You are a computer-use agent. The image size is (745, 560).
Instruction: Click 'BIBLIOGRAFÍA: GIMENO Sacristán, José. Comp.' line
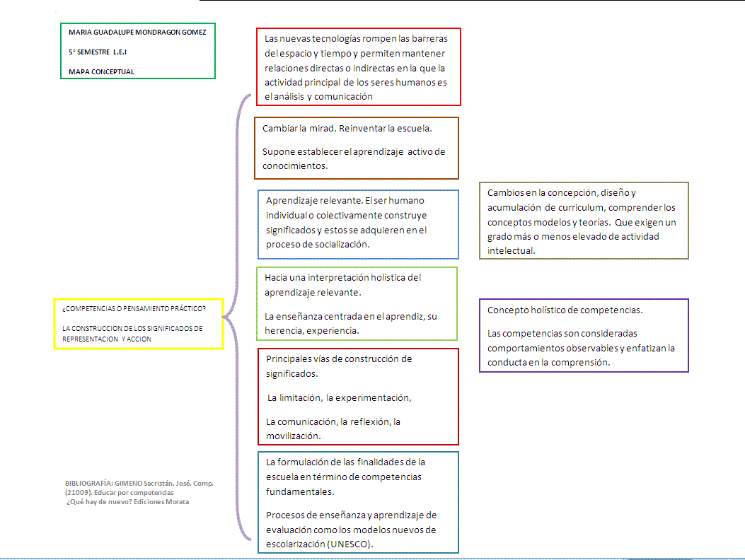(139, 483)
